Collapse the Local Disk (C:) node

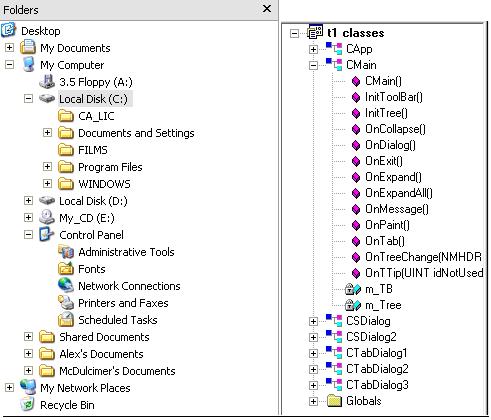29,98
